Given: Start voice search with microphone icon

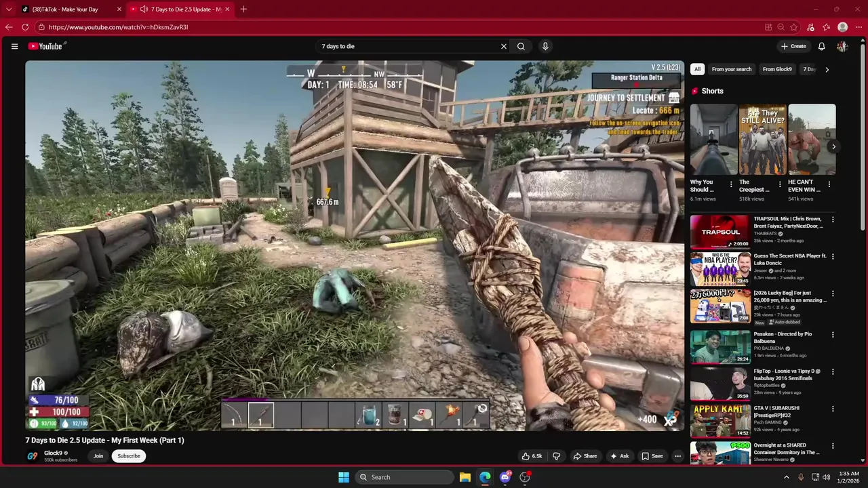Looking at the screenshot, I should 545,46.
